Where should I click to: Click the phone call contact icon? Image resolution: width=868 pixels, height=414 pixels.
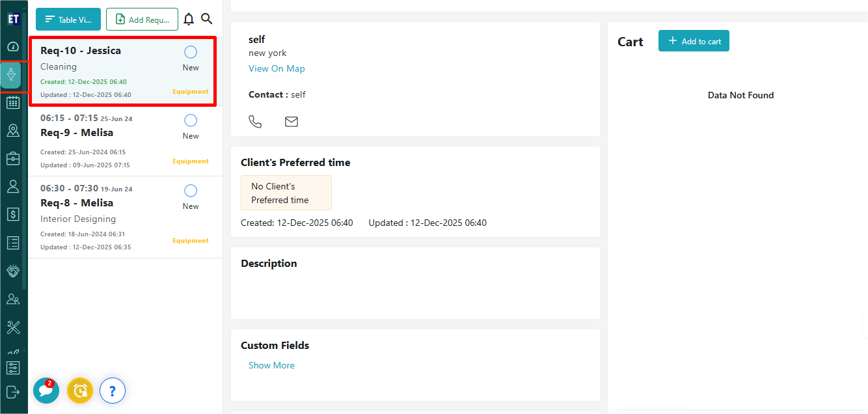[255, 122]
